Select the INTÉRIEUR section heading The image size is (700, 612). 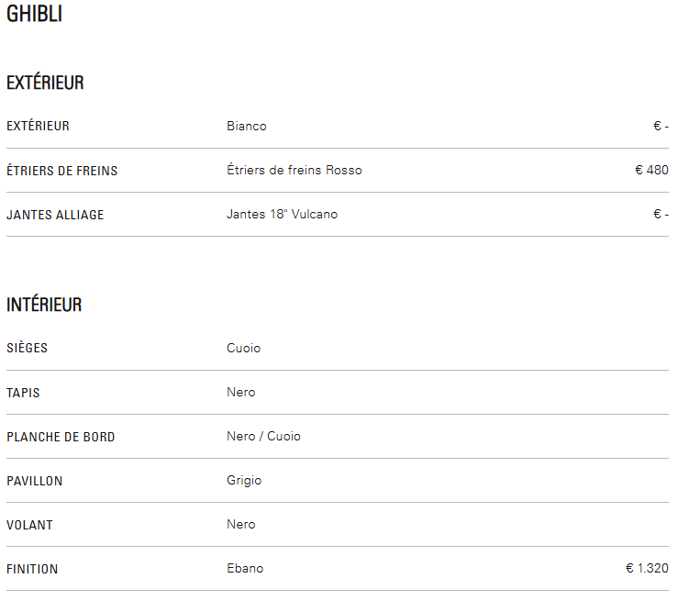point(44,305)
